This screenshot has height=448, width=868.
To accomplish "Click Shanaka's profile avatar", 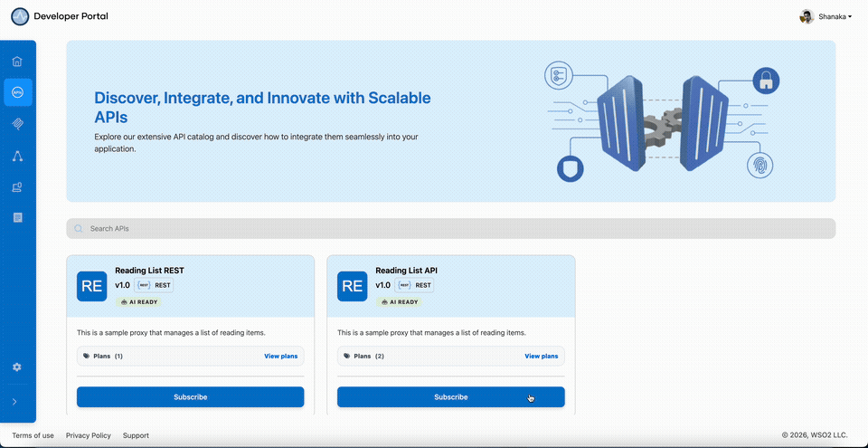I will click(807, 16).
